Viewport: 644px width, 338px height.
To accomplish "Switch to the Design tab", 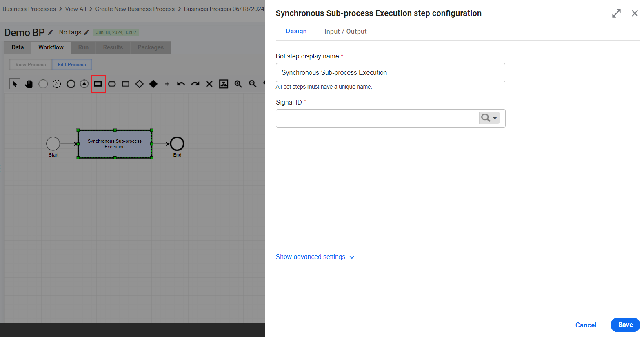I will point(296,31).
